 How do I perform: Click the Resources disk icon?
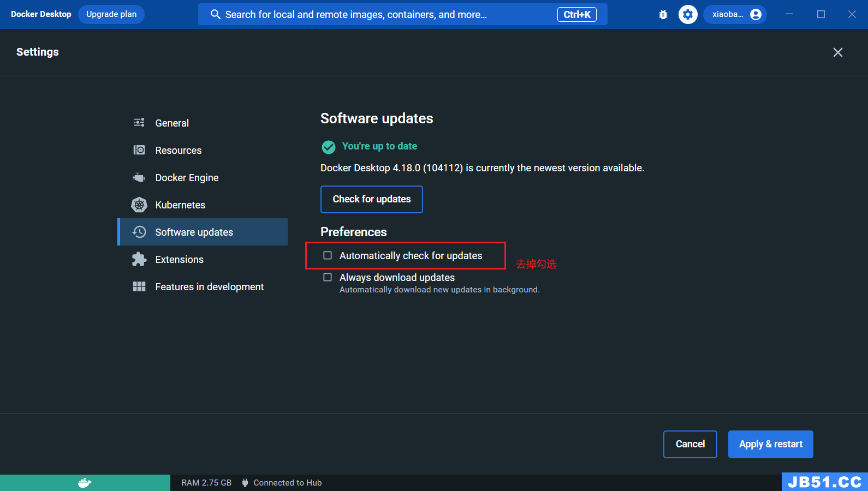(139, 150)
